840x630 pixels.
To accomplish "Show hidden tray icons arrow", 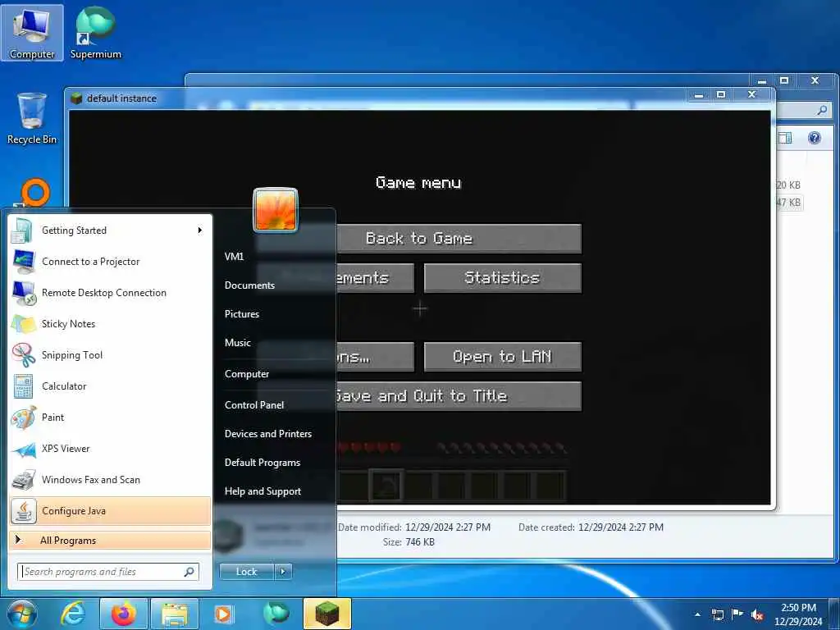I will point(697,614).
